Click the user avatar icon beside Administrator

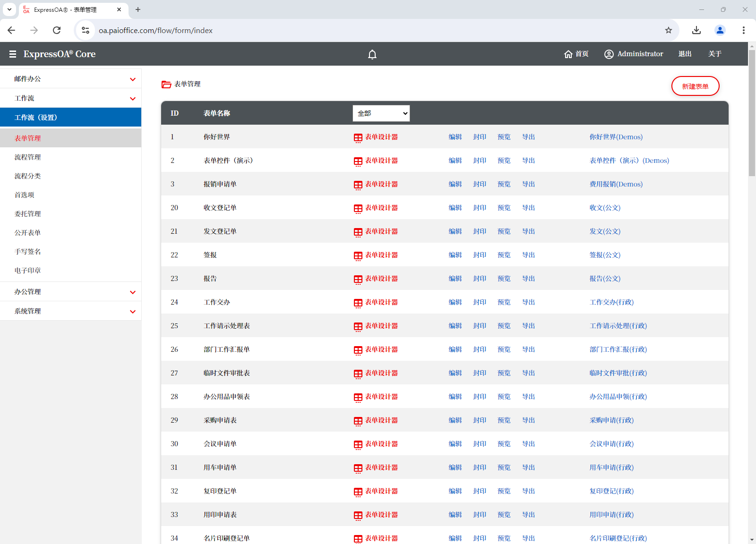click(x=609, y=54)
